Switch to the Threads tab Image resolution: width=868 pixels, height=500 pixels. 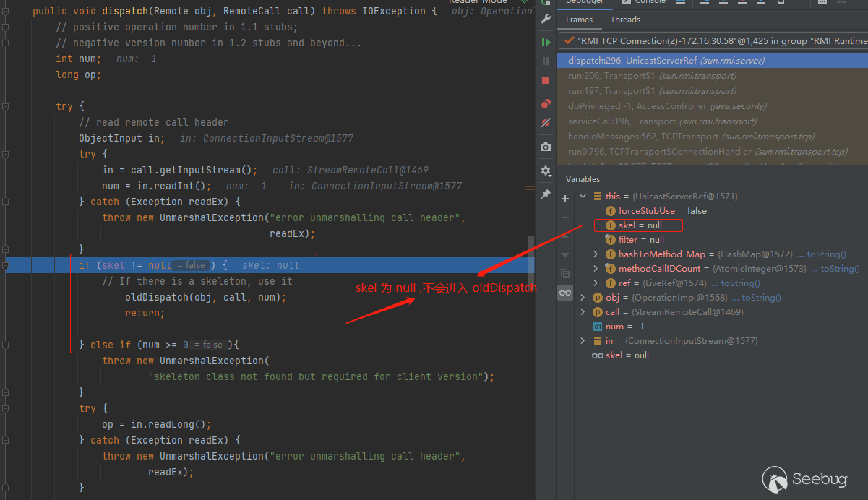[625, 20]
